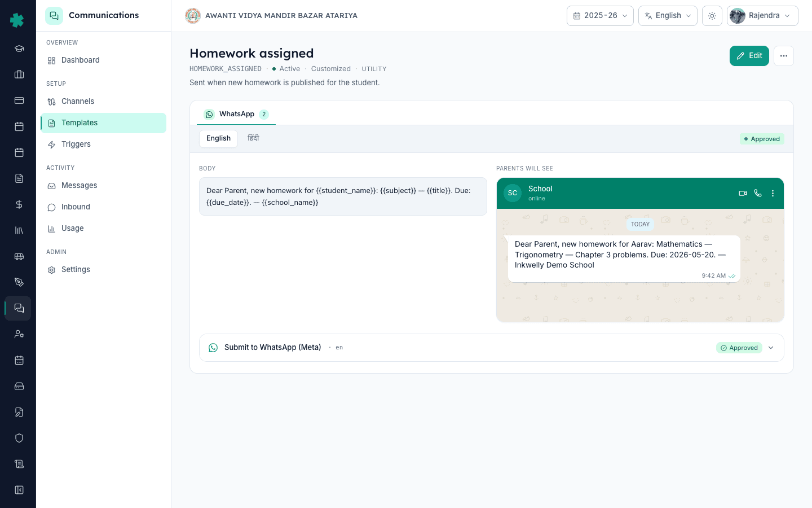
Task: Click the Communications module header icon
Action: coord(54,16)
